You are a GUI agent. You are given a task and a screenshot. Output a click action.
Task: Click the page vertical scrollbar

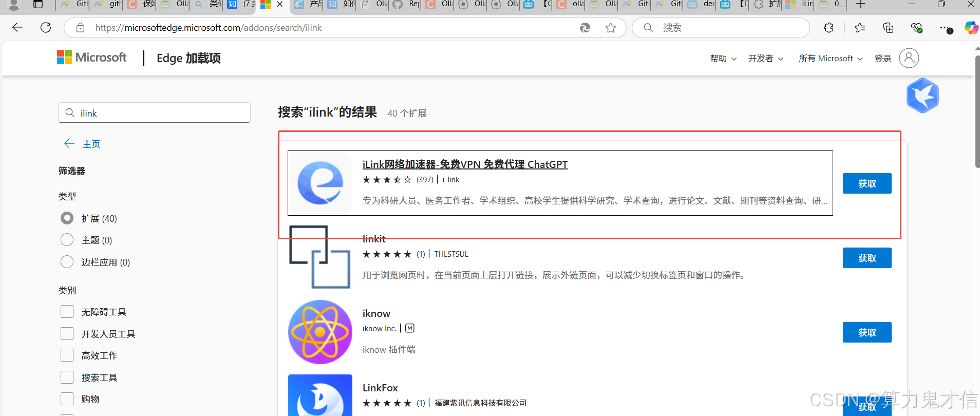[x=977, y=111]
